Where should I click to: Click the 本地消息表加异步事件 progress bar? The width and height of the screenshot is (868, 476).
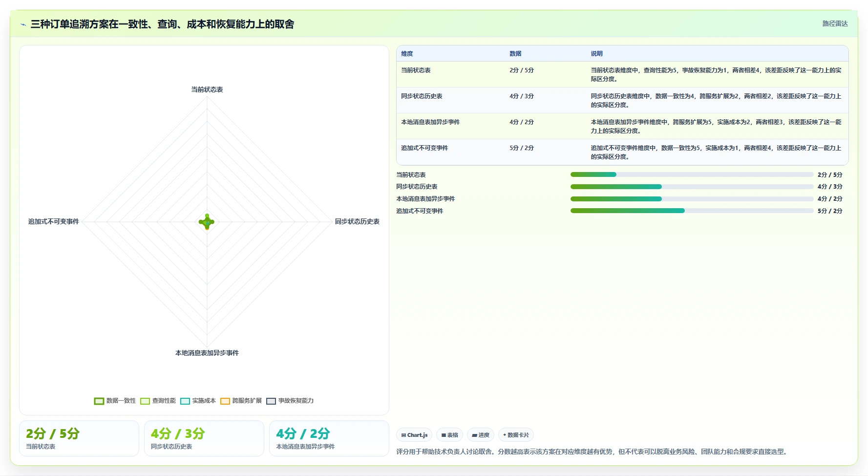[x=692, y=199]
